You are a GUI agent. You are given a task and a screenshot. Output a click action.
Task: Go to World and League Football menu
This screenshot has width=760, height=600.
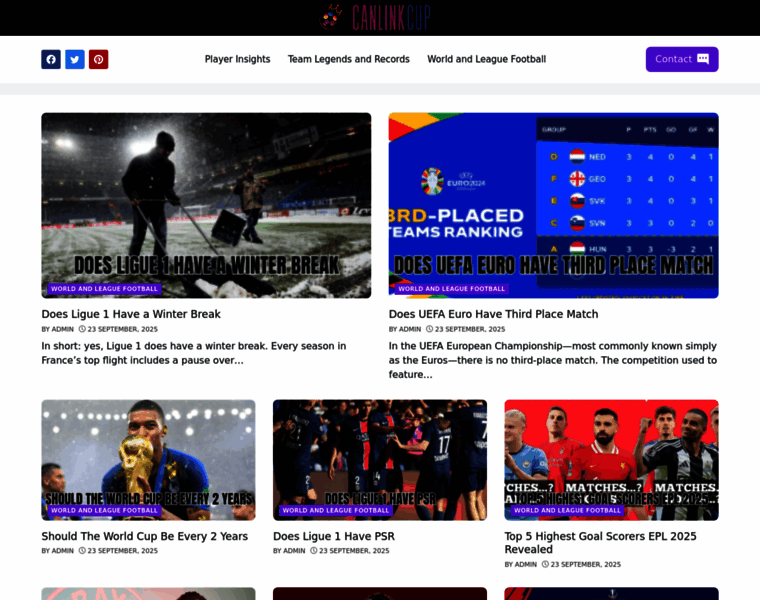pyautogui.click(x=487, y=59)
